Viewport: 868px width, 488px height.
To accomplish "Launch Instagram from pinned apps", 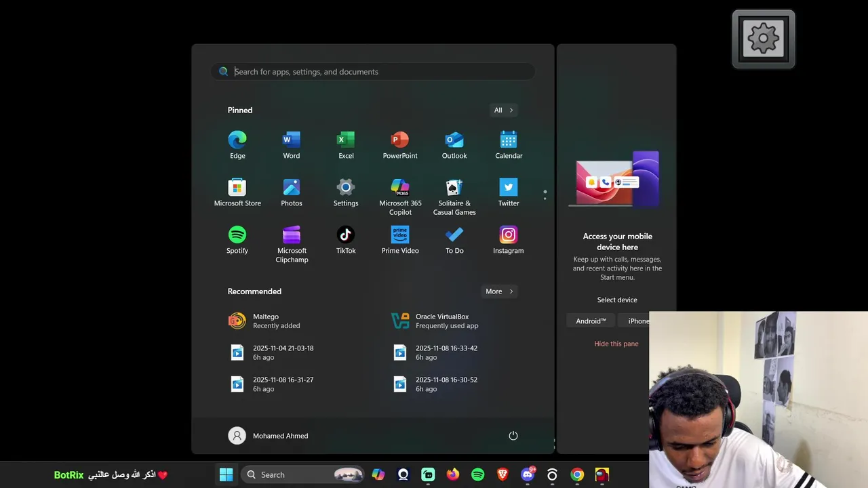I will pyautogui.click(x=509, y=240).
